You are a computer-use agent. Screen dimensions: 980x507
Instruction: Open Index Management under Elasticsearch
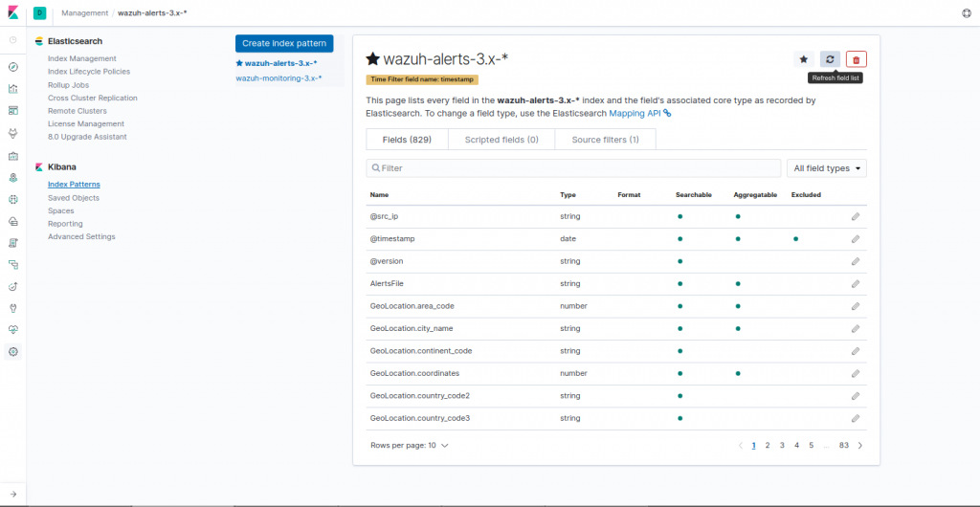[x=82, y=58]
